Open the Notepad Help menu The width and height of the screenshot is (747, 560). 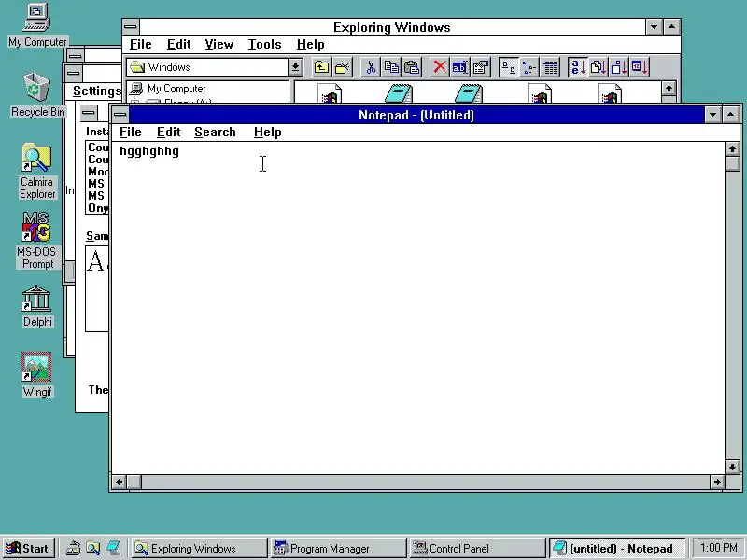click(268, 132)
